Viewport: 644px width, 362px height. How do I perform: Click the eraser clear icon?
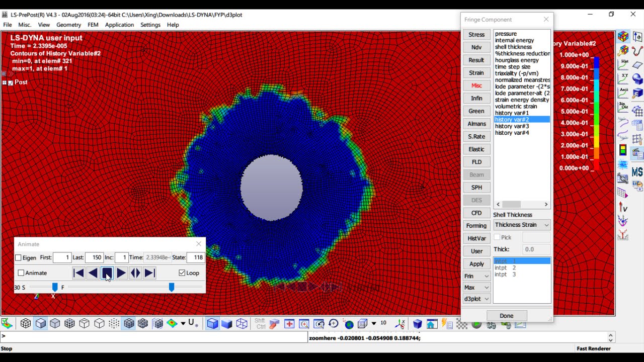275,324
